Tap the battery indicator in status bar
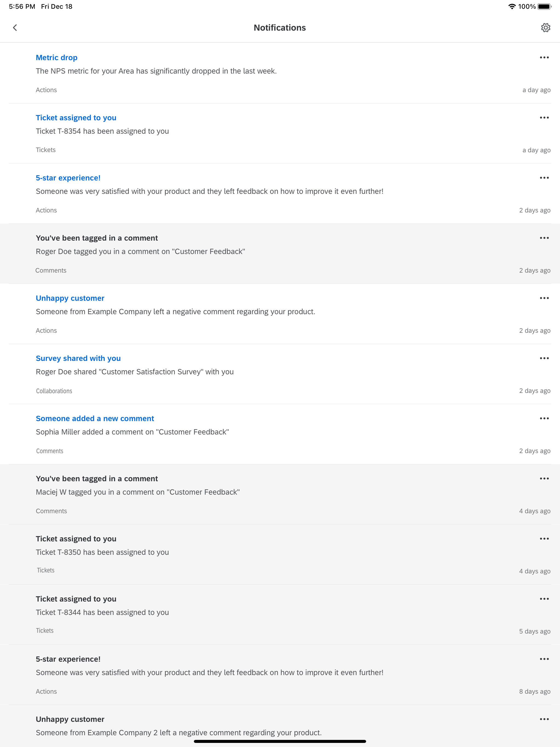 coord(544,6)
